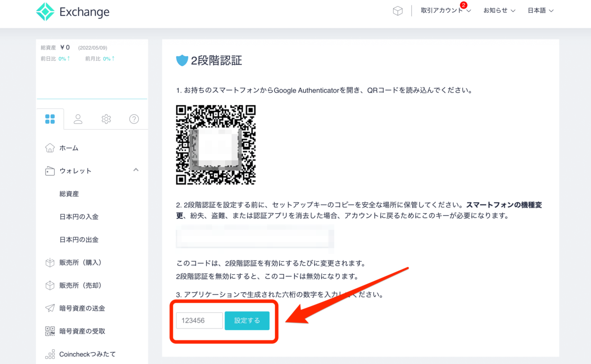Select the dashboard grid tab icon

point(50,119)
